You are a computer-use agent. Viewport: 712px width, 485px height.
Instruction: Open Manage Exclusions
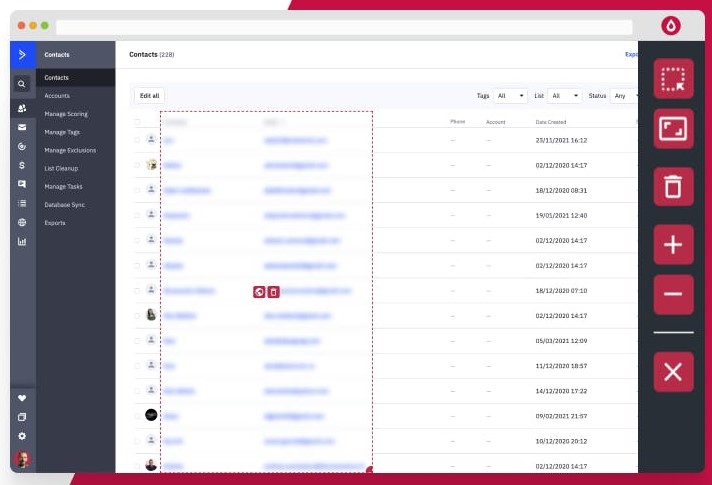pyautogui.click(x=70, y=150)
